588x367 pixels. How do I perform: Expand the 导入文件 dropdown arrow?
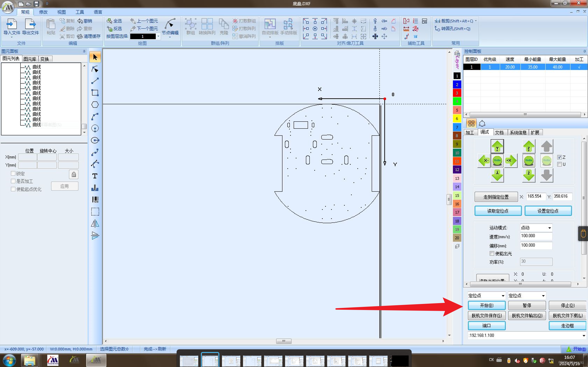pos(12,37)
